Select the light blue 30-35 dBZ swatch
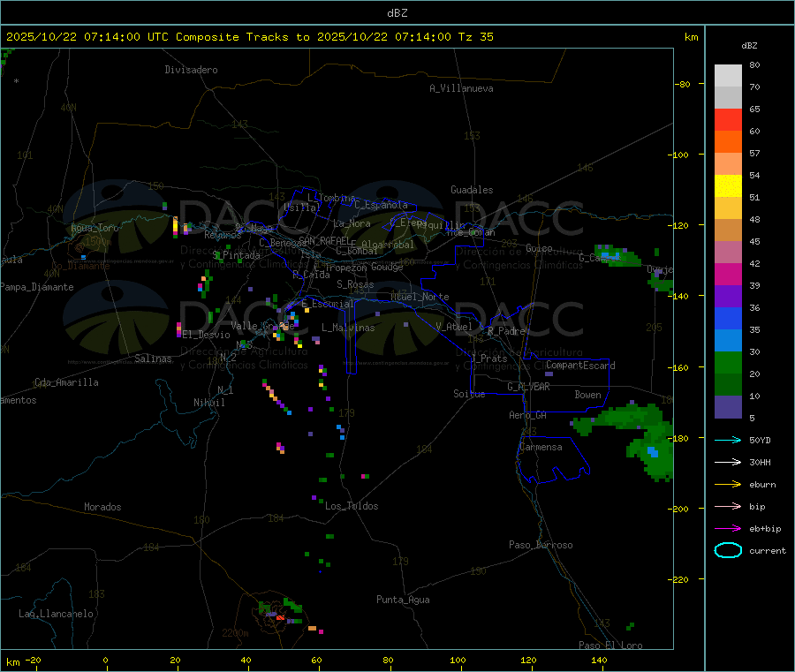 728,341
